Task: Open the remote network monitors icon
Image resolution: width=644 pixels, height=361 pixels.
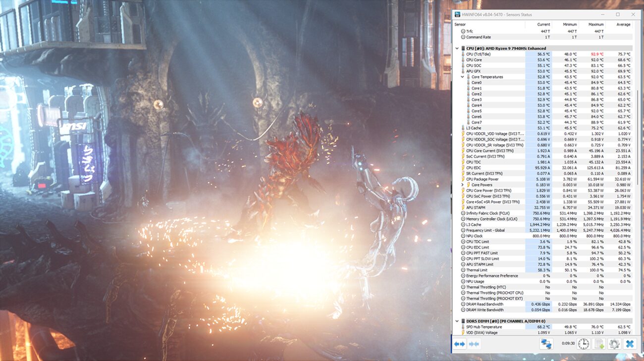Action: 546,344
